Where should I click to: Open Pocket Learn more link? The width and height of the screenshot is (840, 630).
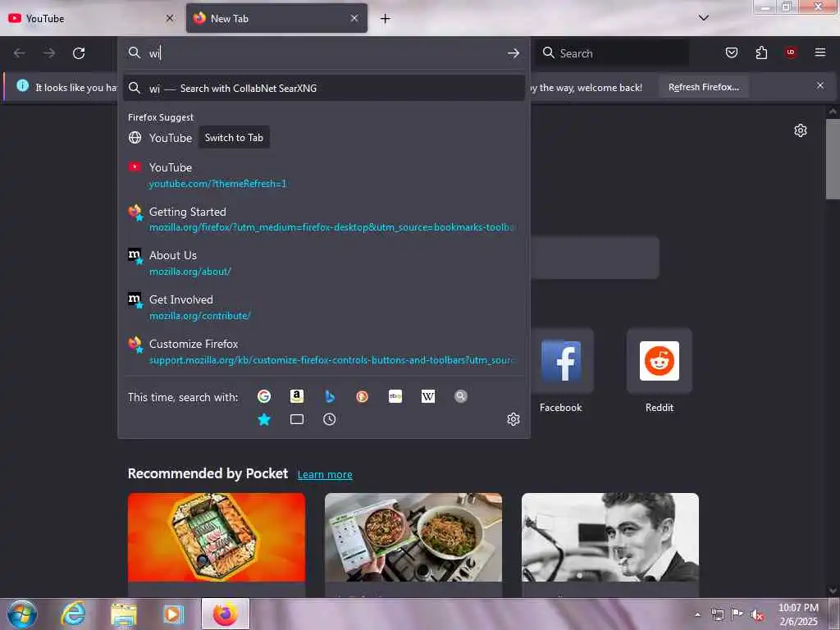click(x=325, y=475)
